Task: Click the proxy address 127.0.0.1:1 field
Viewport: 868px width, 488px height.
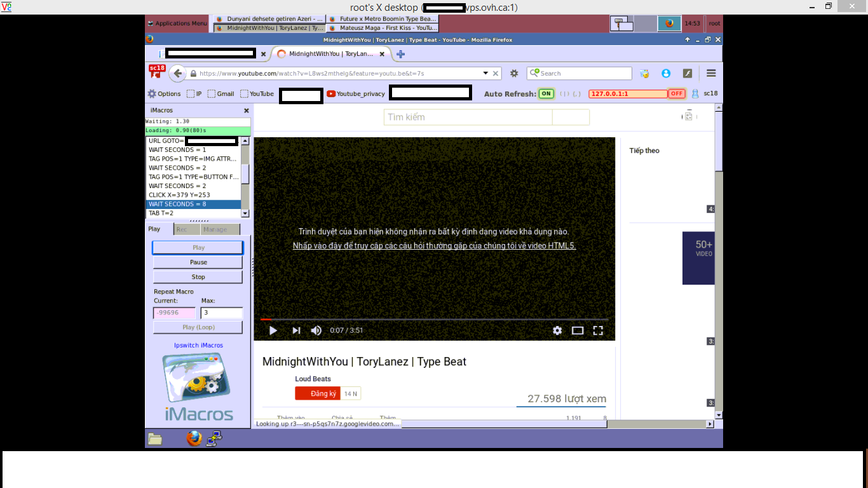Action: [628, 93]
